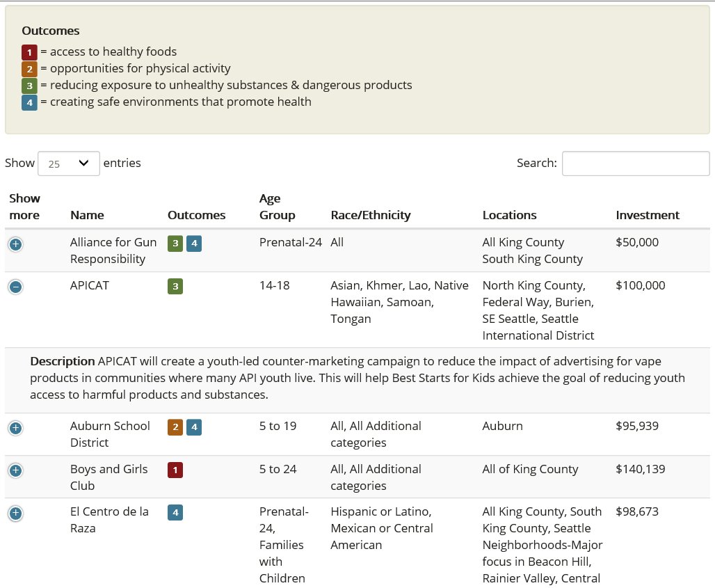Click the $140,139 investment value
715x588 pixels.
point(640,469)
